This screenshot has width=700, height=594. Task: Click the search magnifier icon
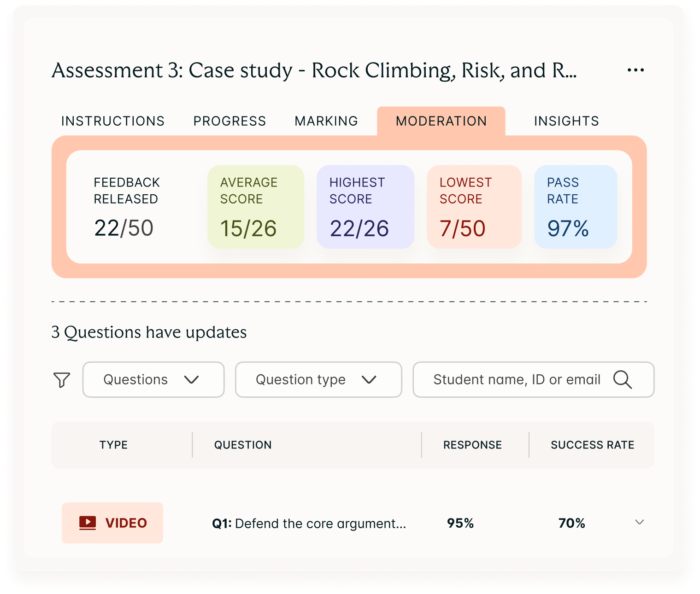622,380
